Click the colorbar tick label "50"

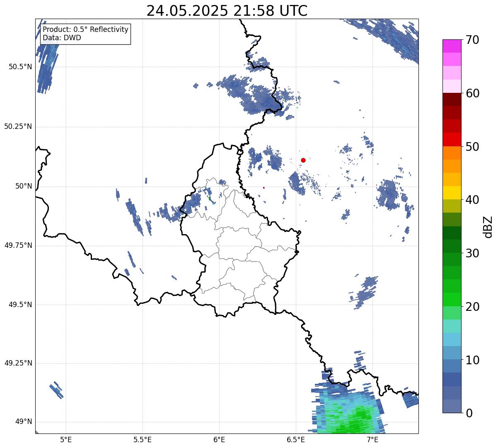472,147
